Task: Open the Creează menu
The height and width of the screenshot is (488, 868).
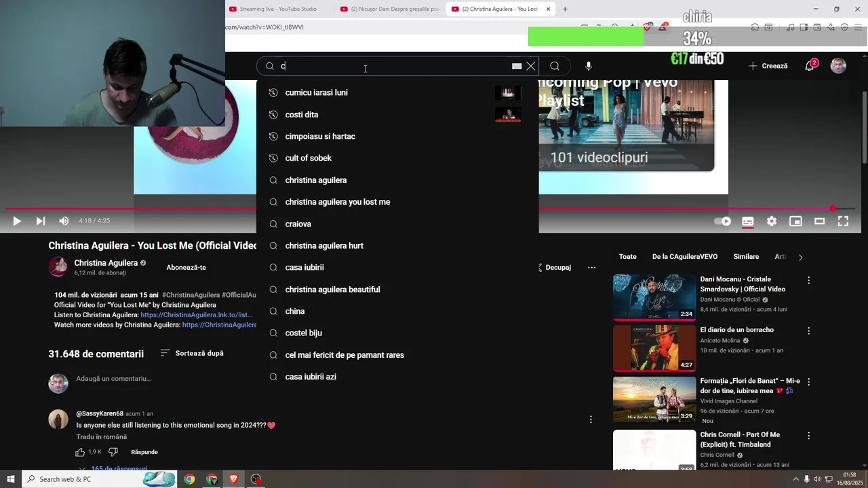Action: 768,66
